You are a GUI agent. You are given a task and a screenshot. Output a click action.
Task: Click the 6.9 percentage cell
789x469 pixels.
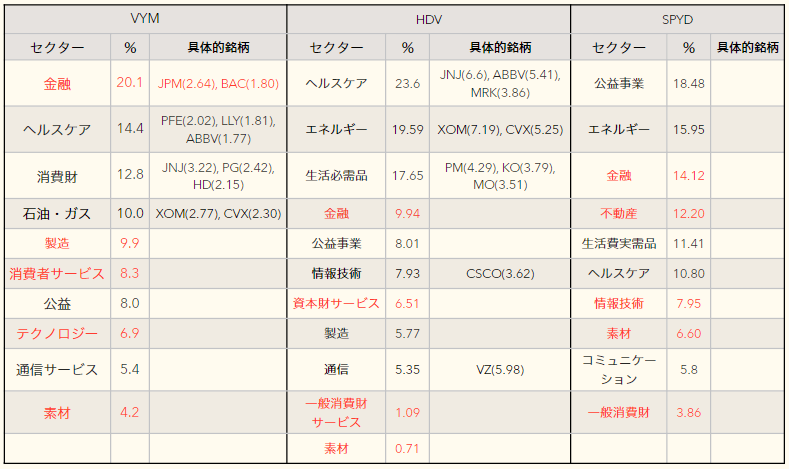(x=130, y=334)
